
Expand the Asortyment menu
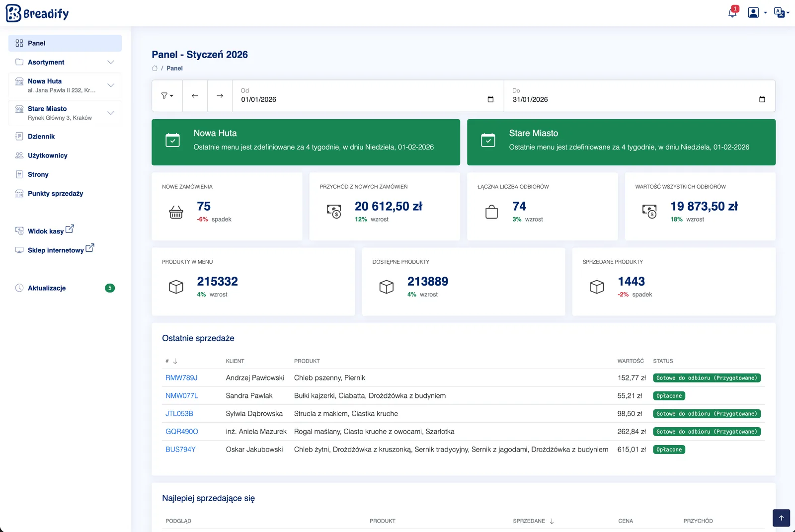coord(65,62)
